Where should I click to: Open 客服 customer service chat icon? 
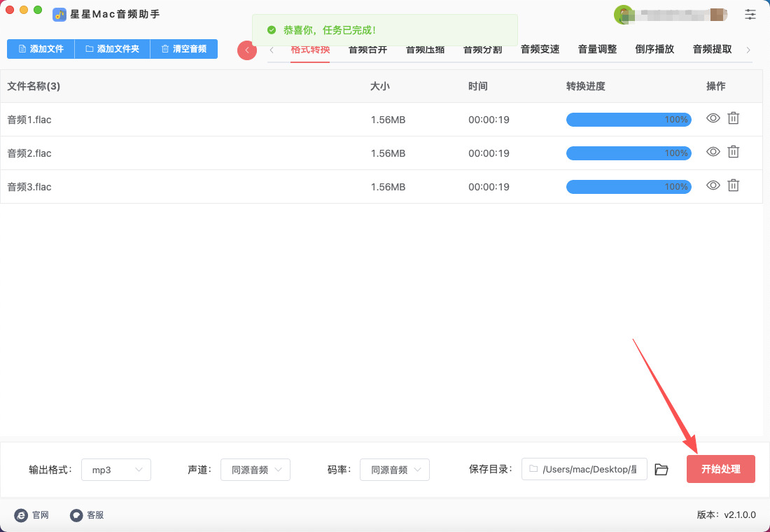76,515
